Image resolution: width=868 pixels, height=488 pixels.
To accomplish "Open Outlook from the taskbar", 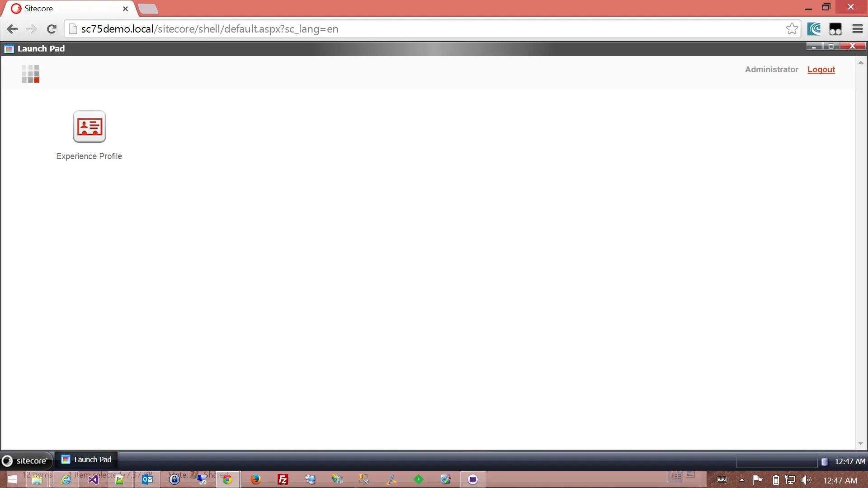I will point(147,479).
